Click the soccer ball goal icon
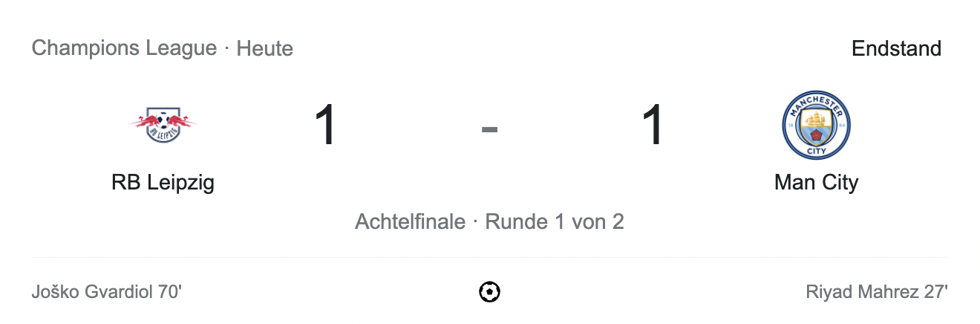 tap(489, 292)
